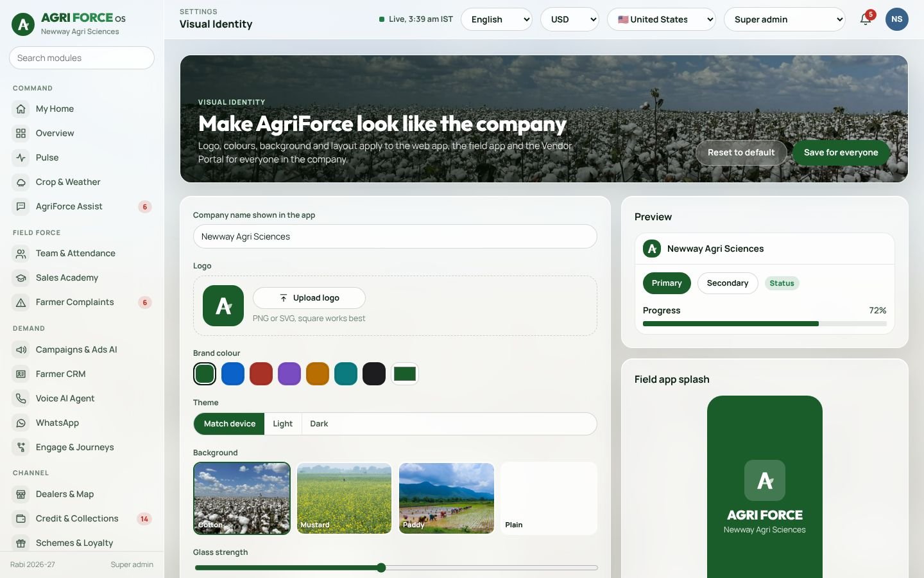Viewport: 924px width, 578px height.
Task: Switch theme to Dark
Action: [x=319, y=424]
